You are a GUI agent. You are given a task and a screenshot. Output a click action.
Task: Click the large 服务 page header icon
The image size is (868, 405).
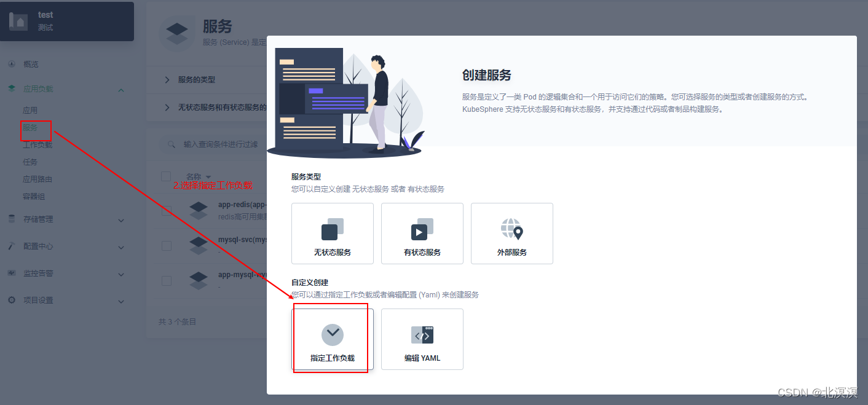178,33
